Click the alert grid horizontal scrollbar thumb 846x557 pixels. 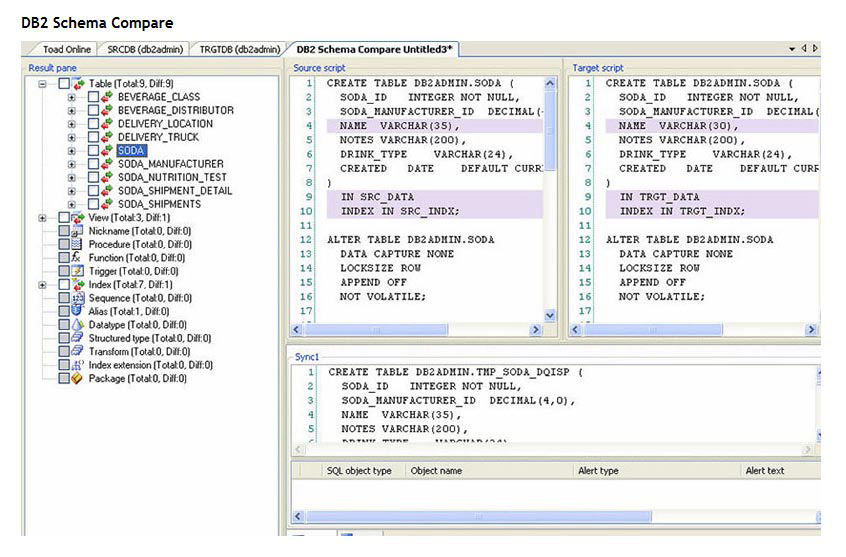click(479, 517)
